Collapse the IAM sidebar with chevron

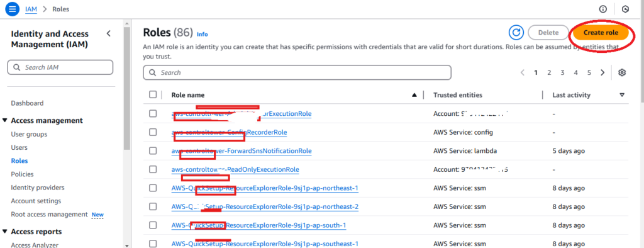point(108,34)
